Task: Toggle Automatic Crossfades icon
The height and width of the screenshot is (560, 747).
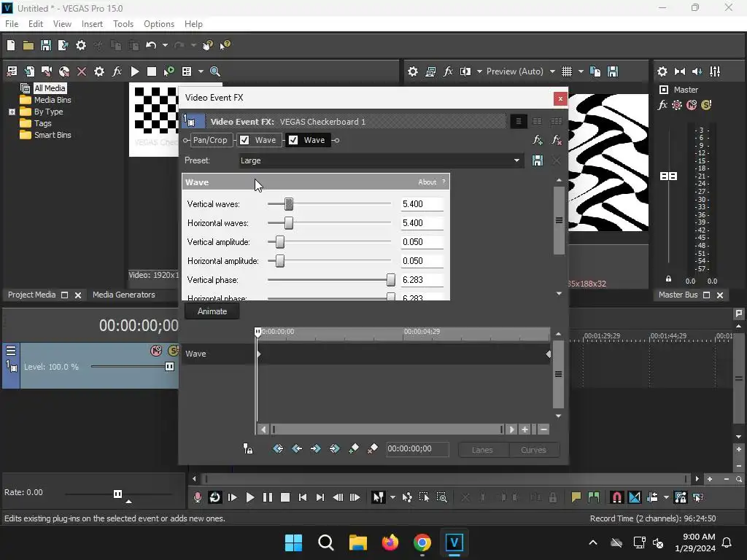Action: (x=635, y=497)
